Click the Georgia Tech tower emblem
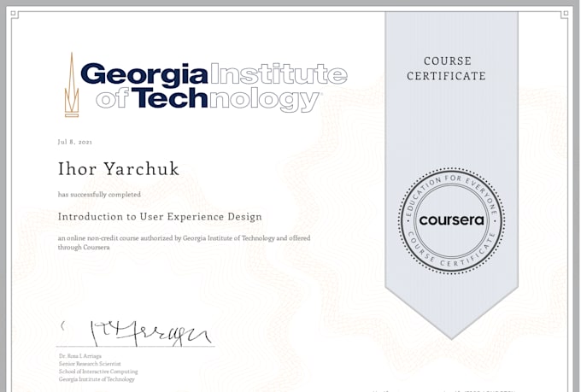The width and height of the screenshot is (581, 392). click(x=72, y=85)
